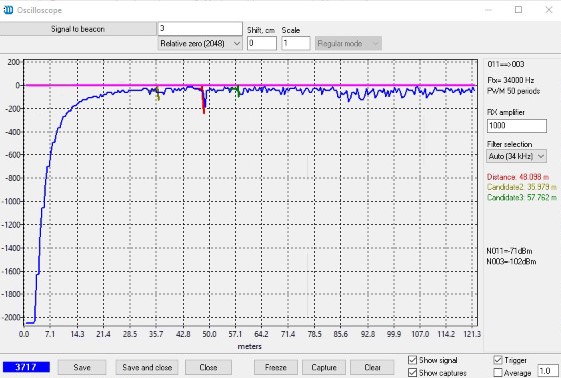Viewport: 561px width, 378px height.
Task: Open the Filter selection Auto (34 kHz) dropdown
Action: click(516, 156)
